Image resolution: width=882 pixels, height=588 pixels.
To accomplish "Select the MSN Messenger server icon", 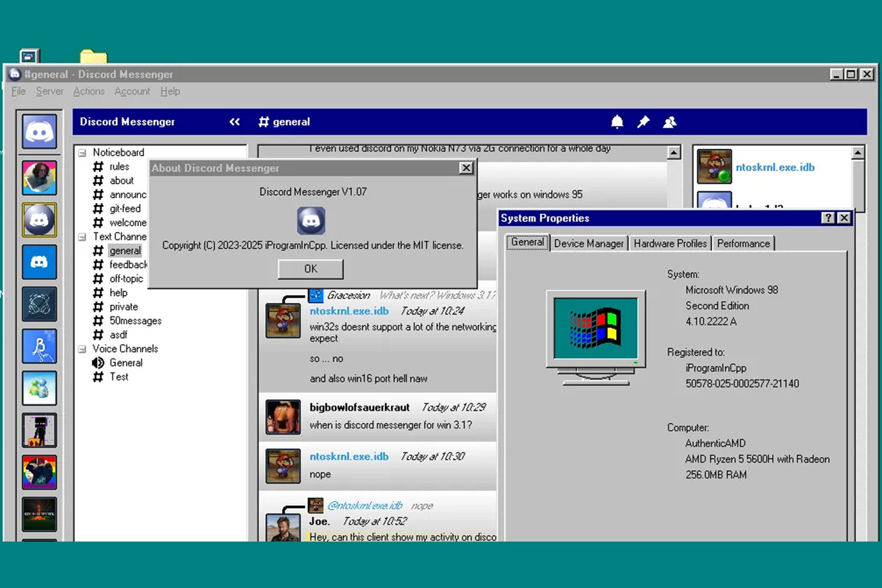I will 39,388.
